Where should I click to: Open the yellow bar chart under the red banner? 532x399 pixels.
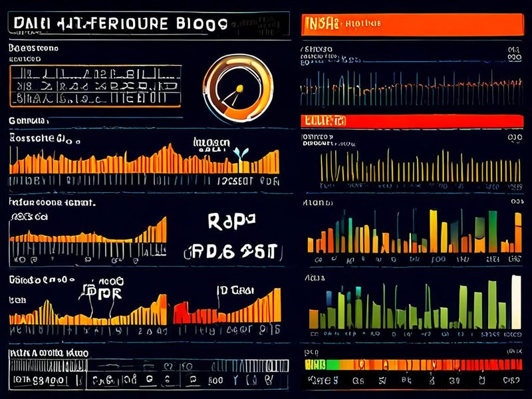tap(420, 166)
